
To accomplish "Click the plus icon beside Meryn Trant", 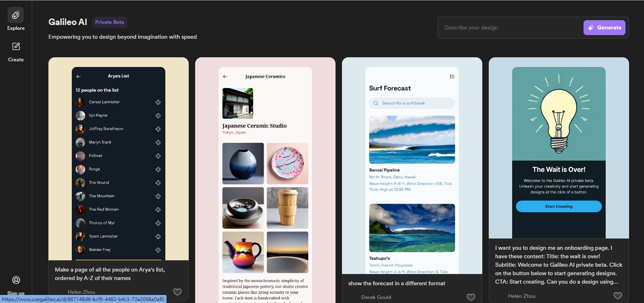I will coord(158,142).
